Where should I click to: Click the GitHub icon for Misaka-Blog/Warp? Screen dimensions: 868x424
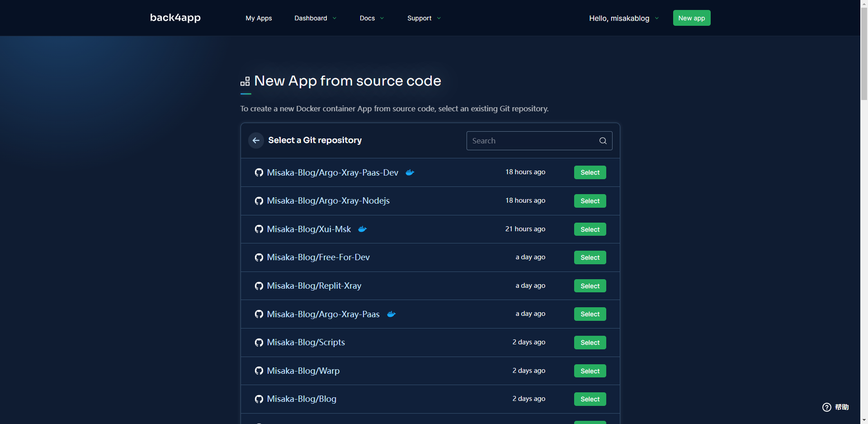pyautogui.click(x=259, y=371)
